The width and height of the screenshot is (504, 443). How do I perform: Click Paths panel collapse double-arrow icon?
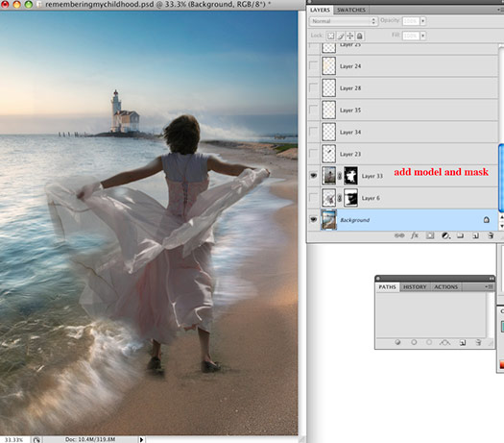pos(492,279)
